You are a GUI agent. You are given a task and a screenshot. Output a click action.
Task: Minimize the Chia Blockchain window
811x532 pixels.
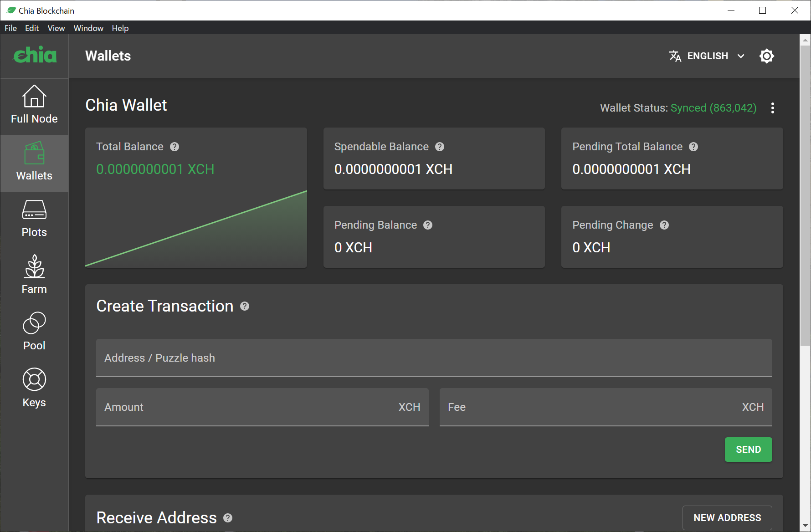click(x=731, y=10)
